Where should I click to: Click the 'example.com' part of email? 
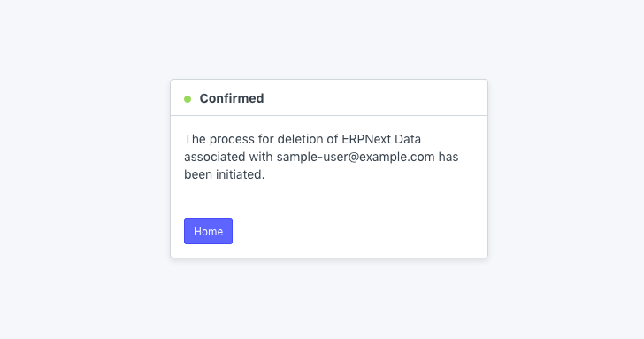(396, 157)
